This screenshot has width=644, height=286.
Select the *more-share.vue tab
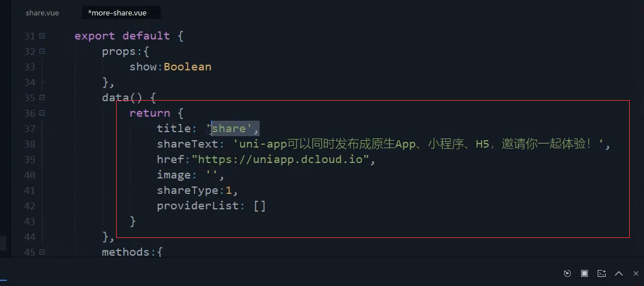tap(117, 13)
